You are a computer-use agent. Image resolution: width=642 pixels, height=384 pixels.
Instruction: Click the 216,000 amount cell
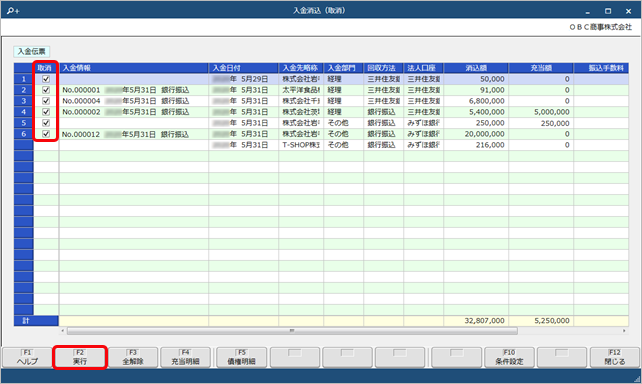(476, 145)
